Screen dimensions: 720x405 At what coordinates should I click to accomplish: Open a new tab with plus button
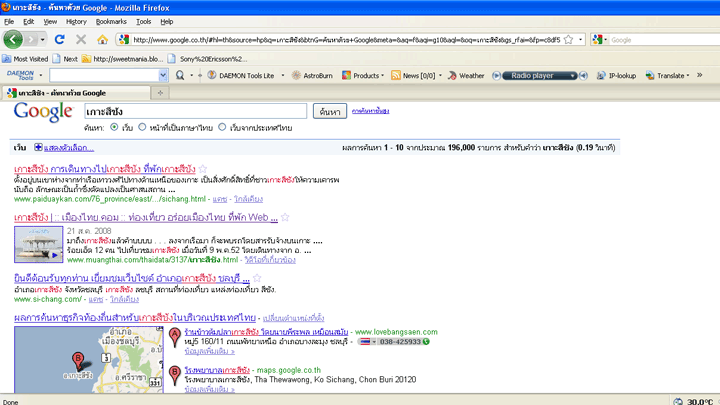(160, 93)
